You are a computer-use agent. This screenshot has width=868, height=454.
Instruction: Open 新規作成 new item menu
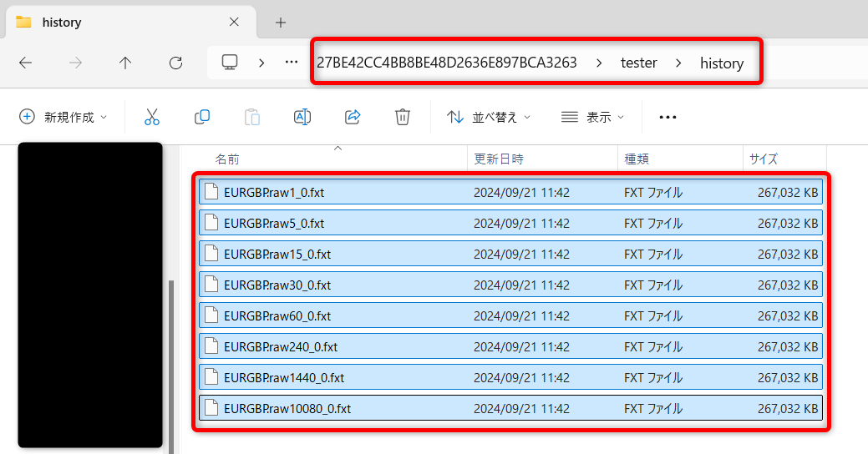click(63, 117)
